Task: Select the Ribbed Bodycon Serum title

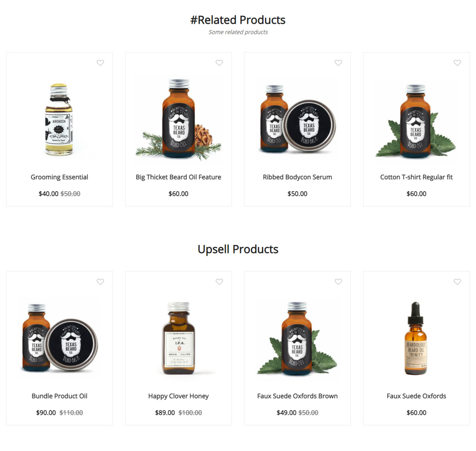Action: (x=297, y=177)
